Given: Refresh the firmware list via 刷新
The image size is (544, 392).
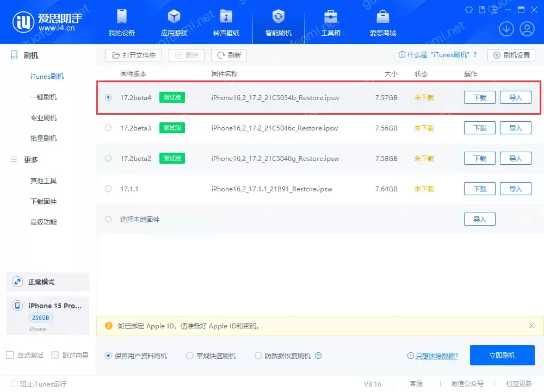Looking at the screenshot, I should pyautogui.click(x=229, y=55).
